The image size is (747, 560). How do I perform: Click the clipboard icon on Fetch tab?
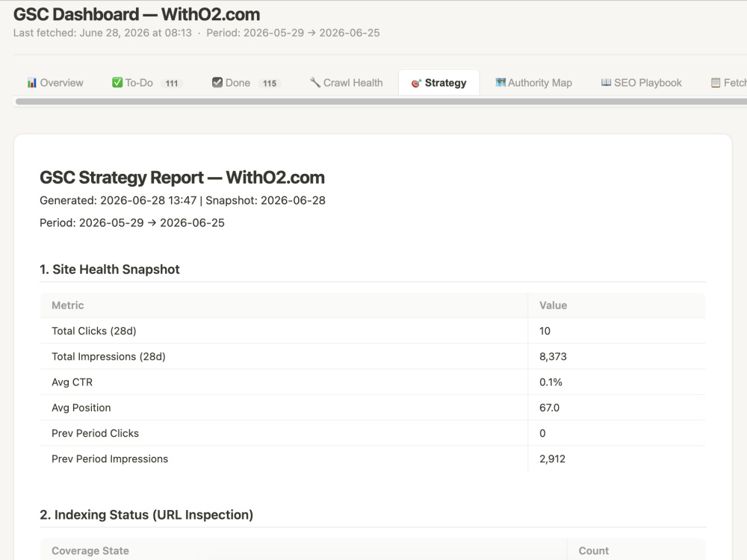click(716, 83)
